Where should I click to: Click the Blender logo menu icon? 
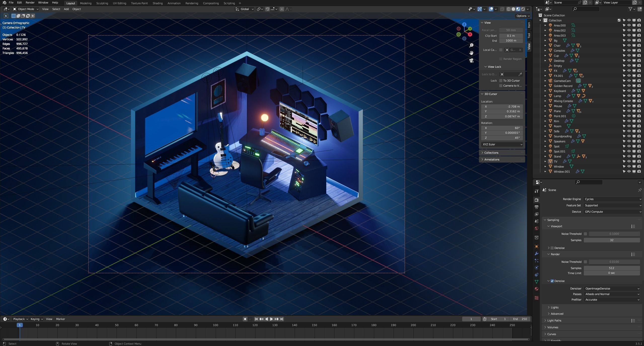point(4,3)
